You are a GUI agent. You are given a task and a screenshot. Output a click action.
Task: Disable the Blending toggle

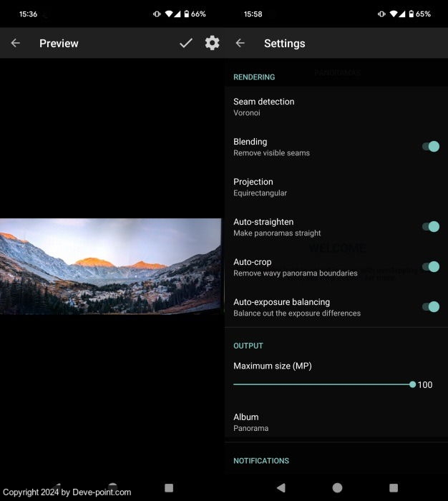430,147
